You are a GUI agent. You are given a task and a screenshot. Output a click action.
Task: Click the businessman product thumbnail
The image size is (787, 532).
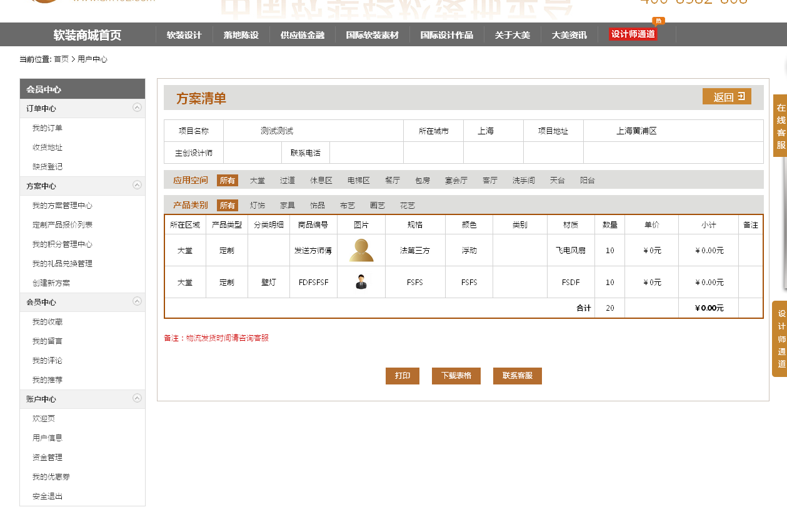361,282
